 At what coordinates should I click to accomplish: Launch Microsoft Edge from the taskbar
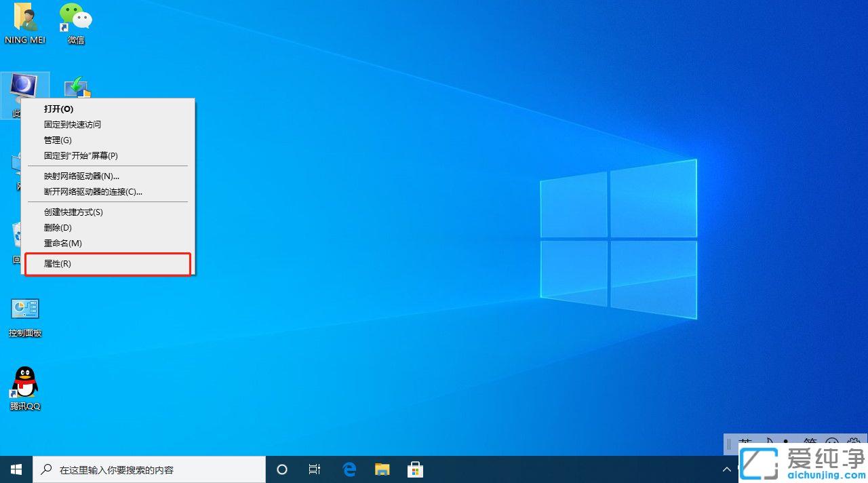(349, 469)
